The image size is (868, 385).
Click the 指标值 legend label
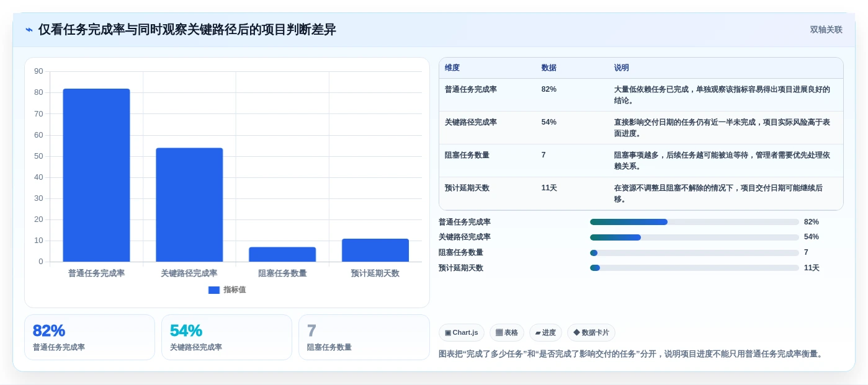(x=235, y=290)
